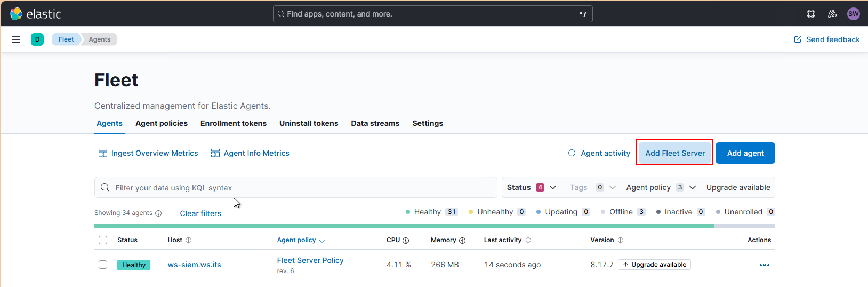868x287 pixels.
Task: Sort by Host column arrows
Action: pos(188,240)
